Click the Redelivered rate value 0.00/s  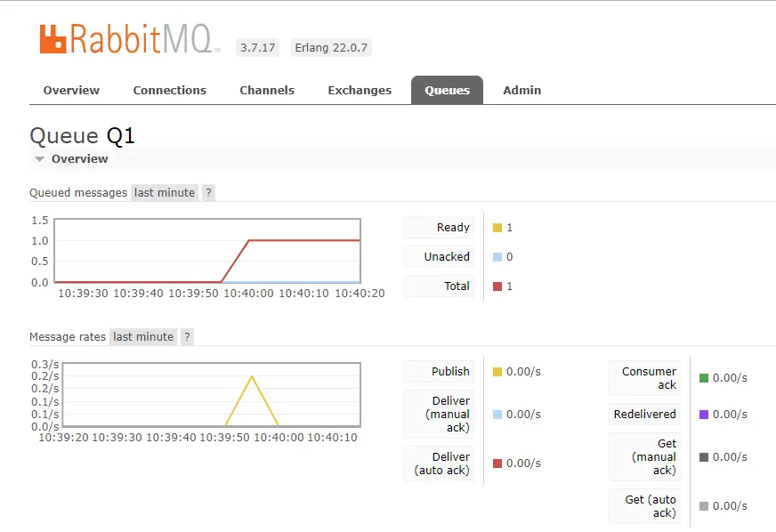pyautogui.click(x=730, y=415)
